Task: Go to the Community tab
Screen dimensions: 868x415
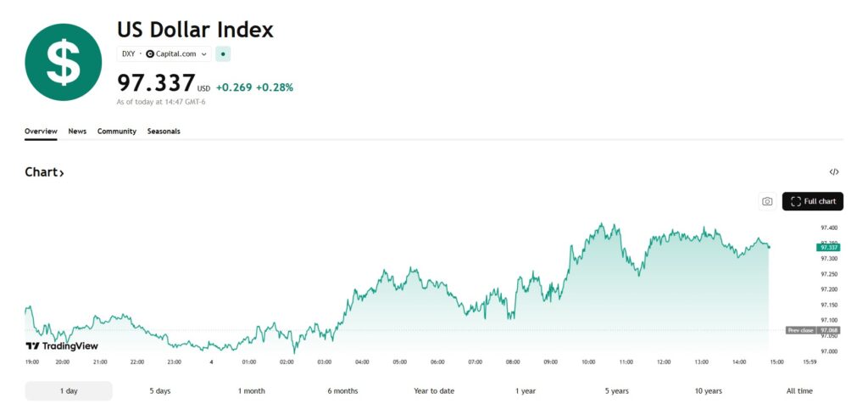Action: pos(117,132)
